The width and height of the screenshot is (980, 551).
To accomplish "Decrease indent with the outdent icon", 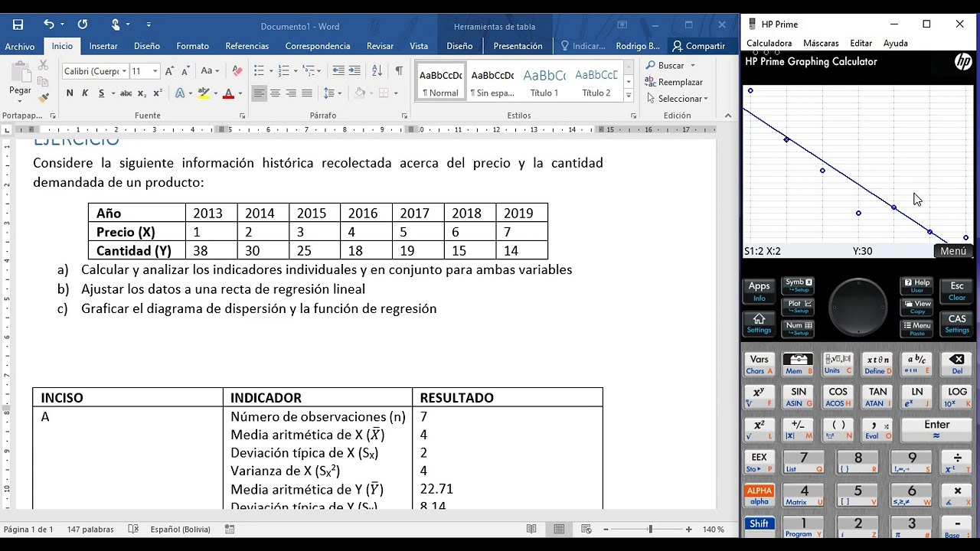I will coord(338,71).
